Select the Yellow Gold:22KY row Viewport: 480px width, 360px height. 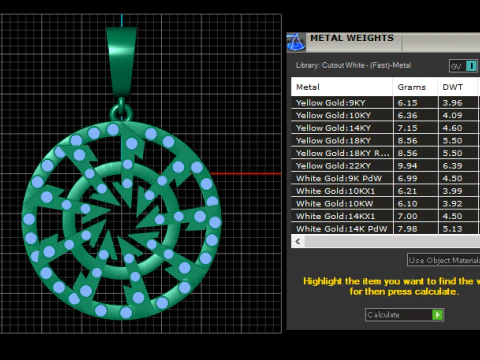click(x=386, y=166)
